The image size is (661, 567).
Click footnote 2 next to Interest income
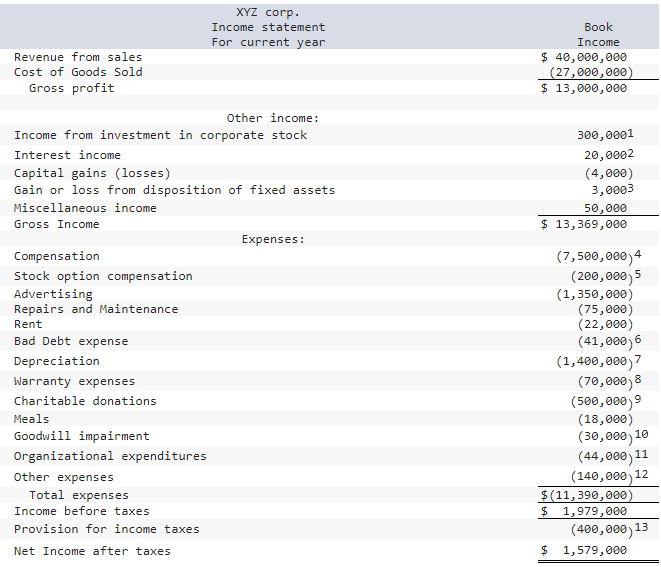pos(630,153)
